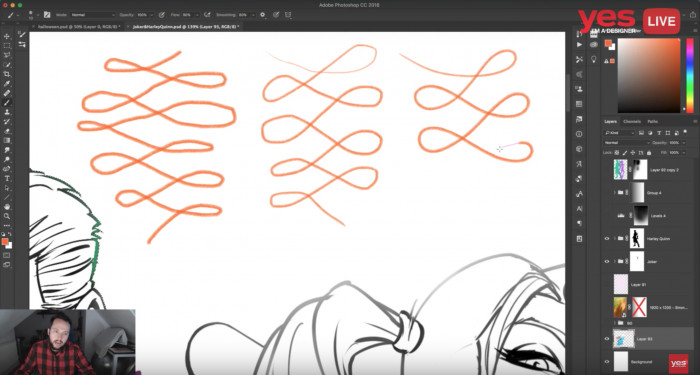Lock all layer attributes

coord(648,153)
